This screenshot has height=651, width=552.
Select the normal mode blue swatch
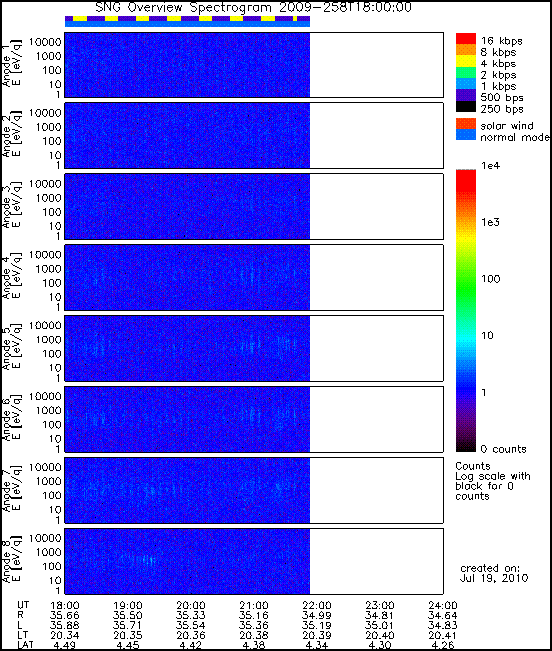[466, 135]
